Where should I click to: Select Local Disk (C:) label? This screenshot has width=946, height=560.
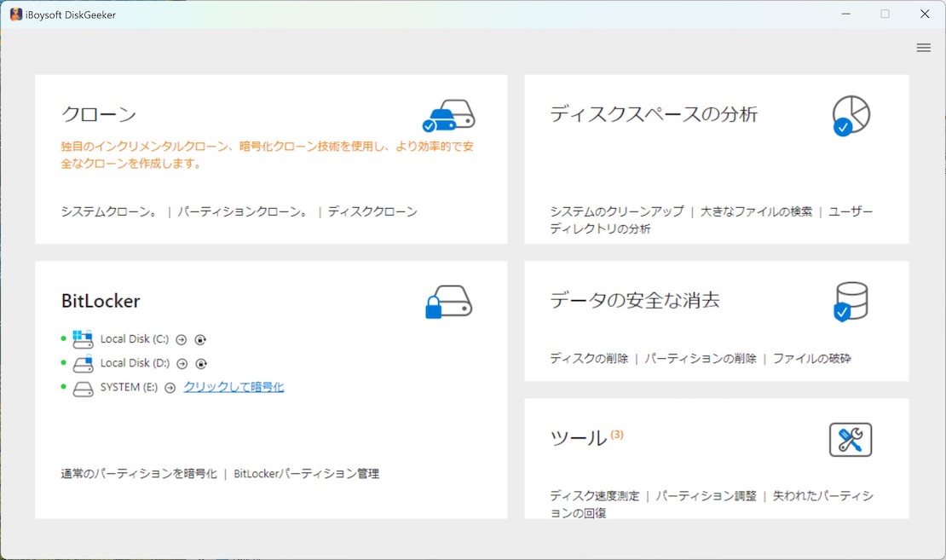point(135,339)
